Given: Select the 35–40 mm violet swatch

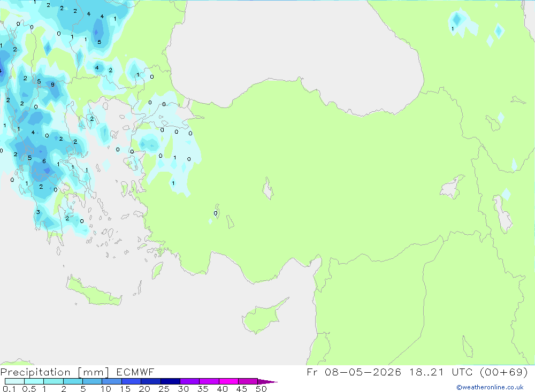Looking at the screenshot, I should point(209,381).
